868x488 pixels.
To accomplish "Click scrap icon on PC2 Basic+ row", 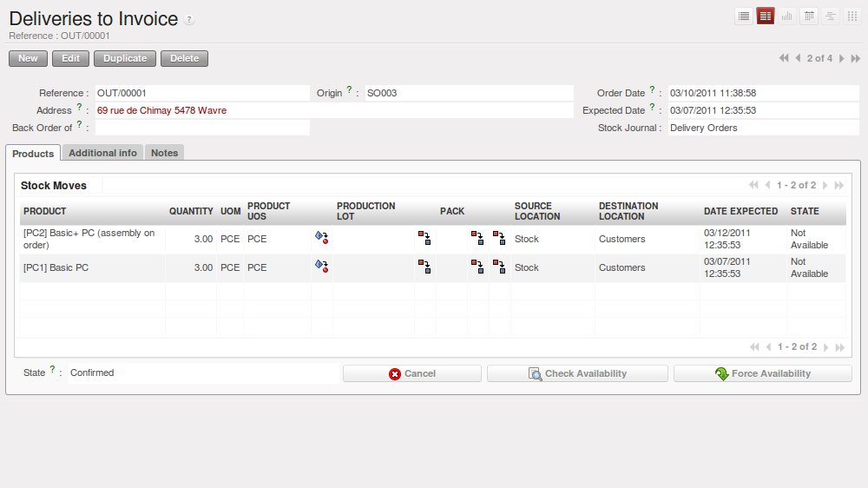I will point(321,238).
